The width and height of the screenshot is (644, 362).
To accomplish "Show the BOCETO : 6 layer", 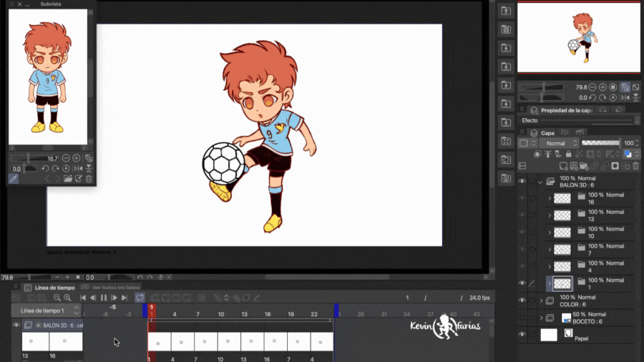I will (522, 318).
